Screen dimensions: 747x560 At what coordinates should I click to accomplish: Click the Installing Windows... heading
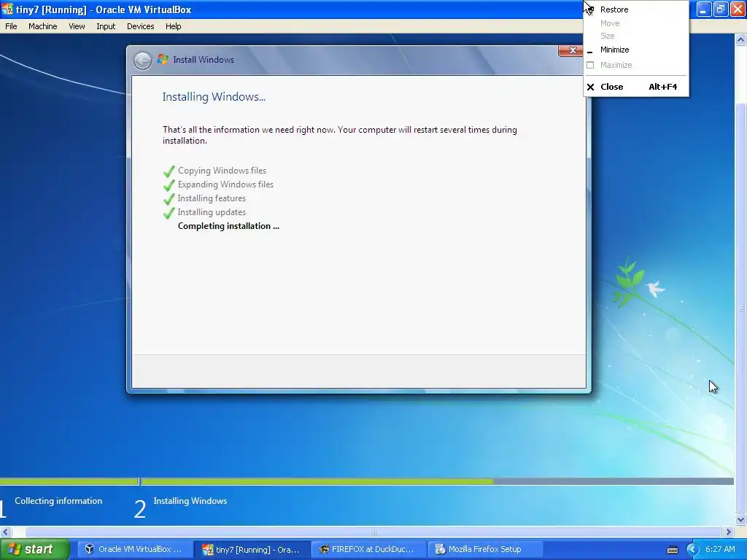tap(214, 97)
